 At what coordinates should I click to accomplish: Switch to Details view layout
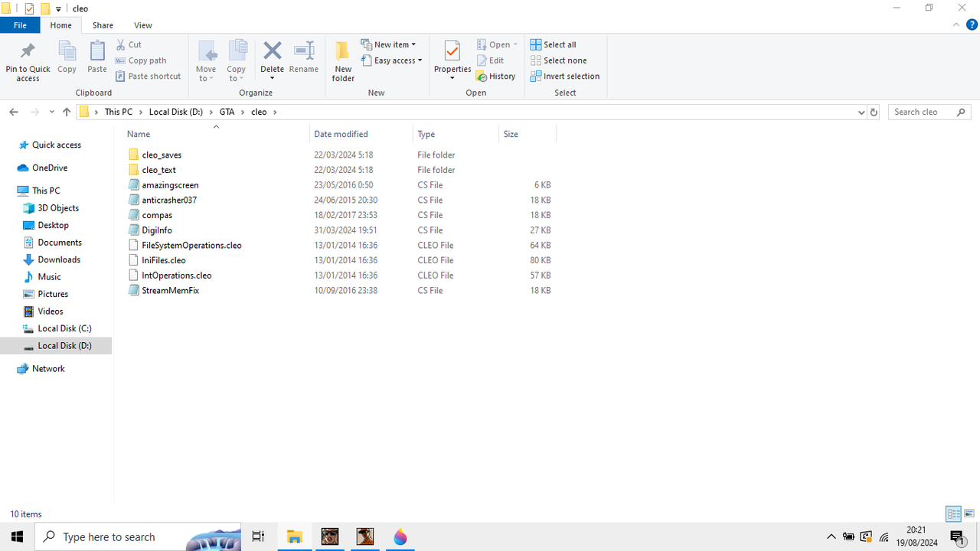tap(954, 514)
